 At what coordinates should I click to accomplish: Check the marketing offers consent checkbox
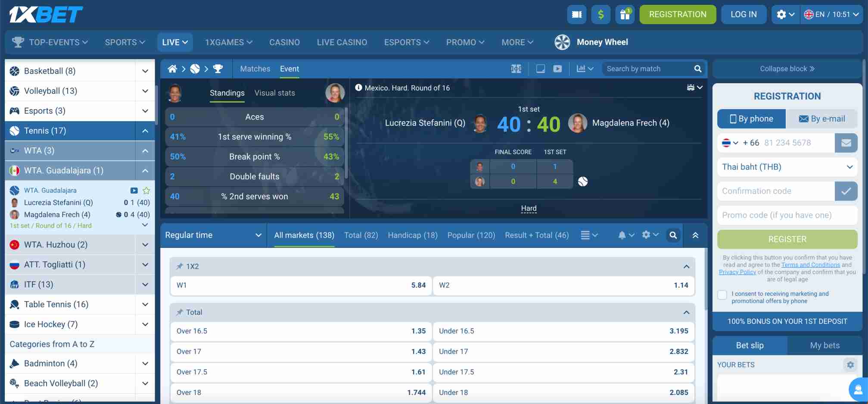pyautogui.click(x=722, y=294)
